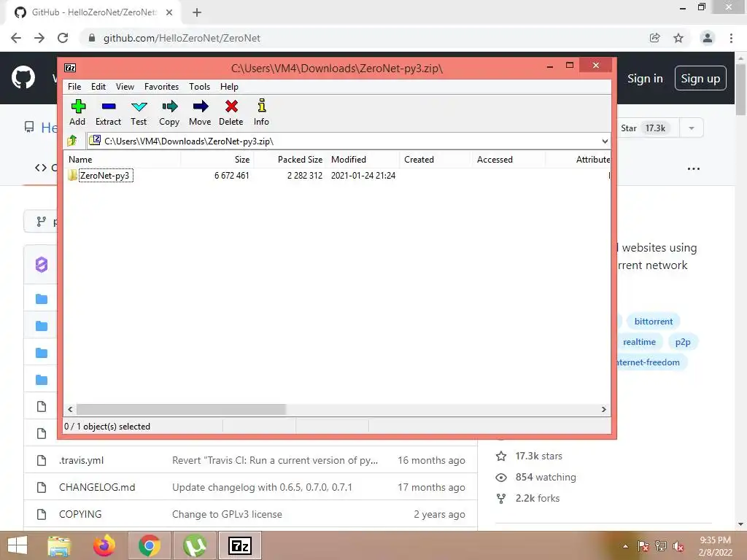This screenshot has width=747, height=560.
Task: Open the Change to GPLv3 license commit
Action: (228, 514)
